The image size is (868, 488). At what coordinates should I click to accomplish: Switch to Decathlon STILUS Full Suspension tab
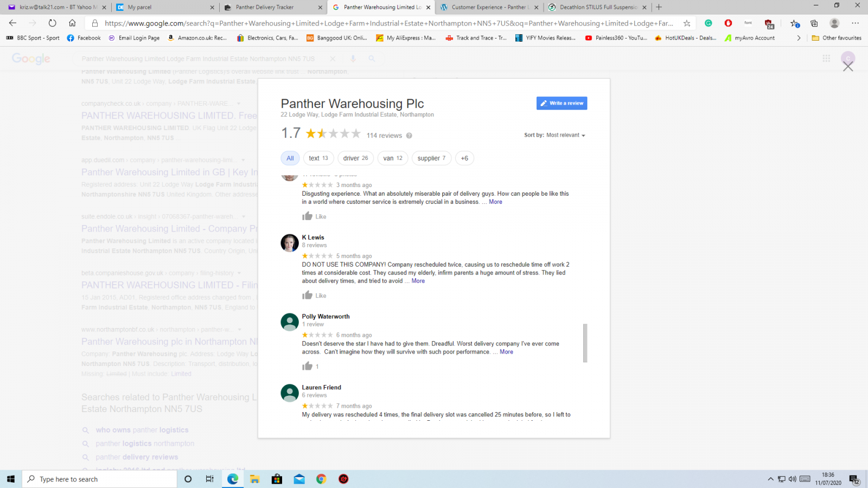(597, 7)
